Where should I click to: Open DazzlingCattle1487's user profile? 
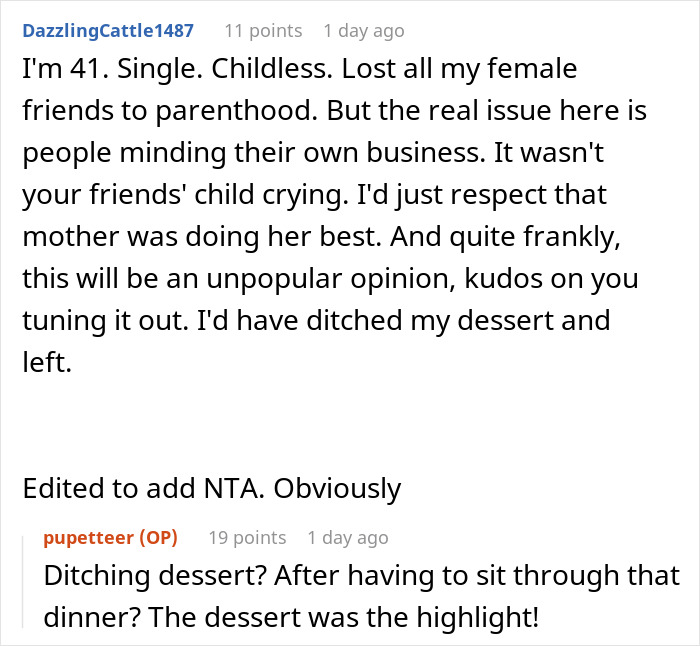tap(108, 31)
